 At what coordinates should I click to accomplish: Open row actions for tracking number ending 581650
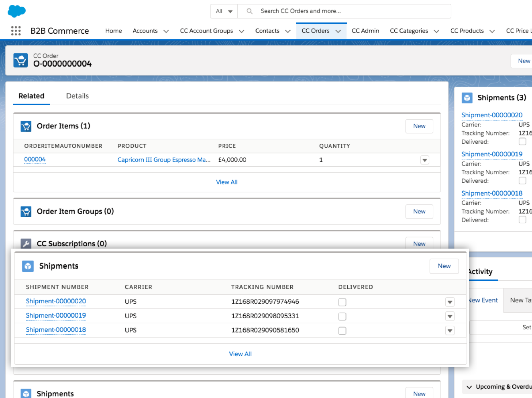(450, 331)
